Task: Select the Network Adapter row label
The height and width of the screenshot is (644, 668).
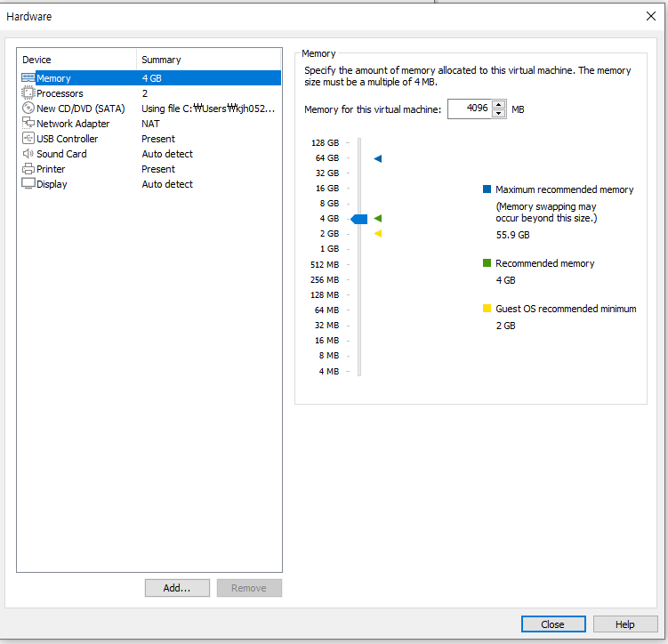Action: pyautogui.click(x=73, y=124)
